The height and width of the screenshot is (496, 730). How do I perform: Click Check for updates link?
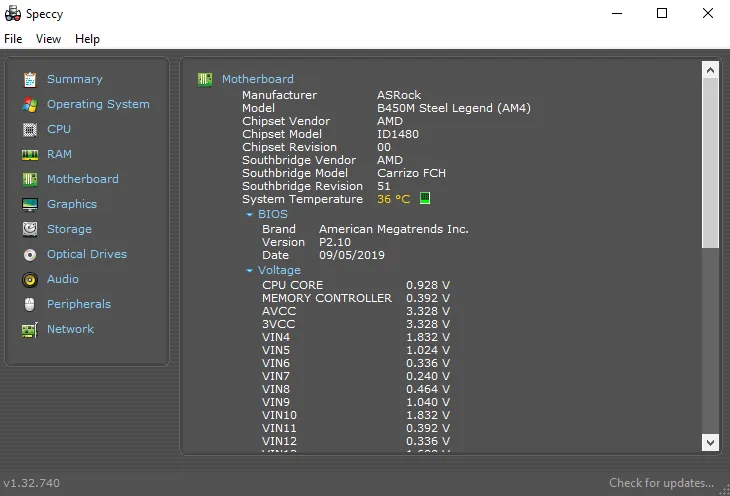(x=661, y=483)
